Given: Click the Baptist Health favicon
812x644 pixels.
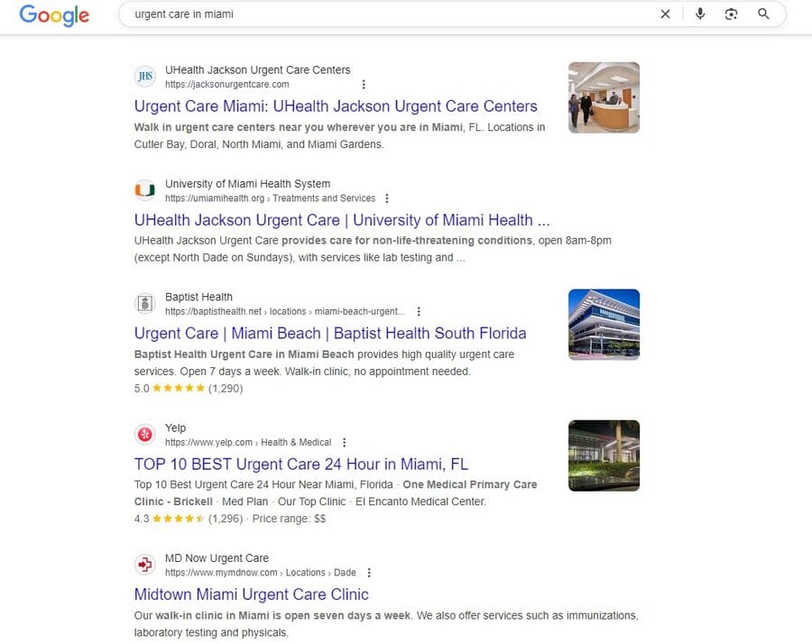Looking at the screenshot, I should tap(144, 303).
